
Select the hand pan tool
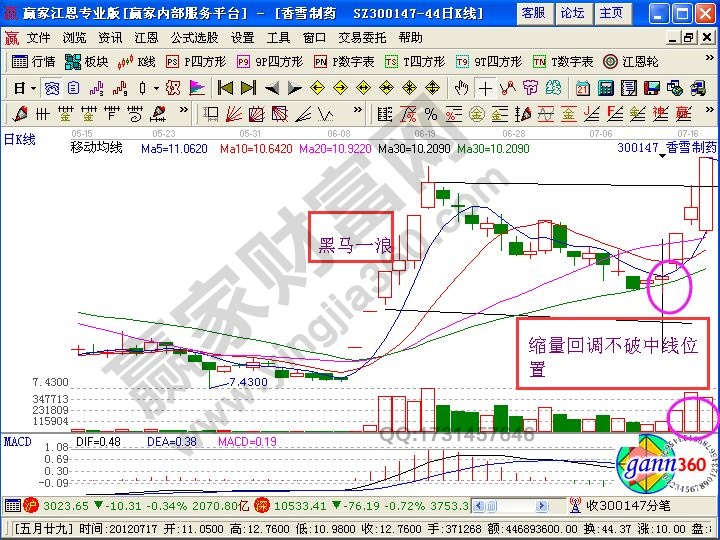(x=461, y=87)
